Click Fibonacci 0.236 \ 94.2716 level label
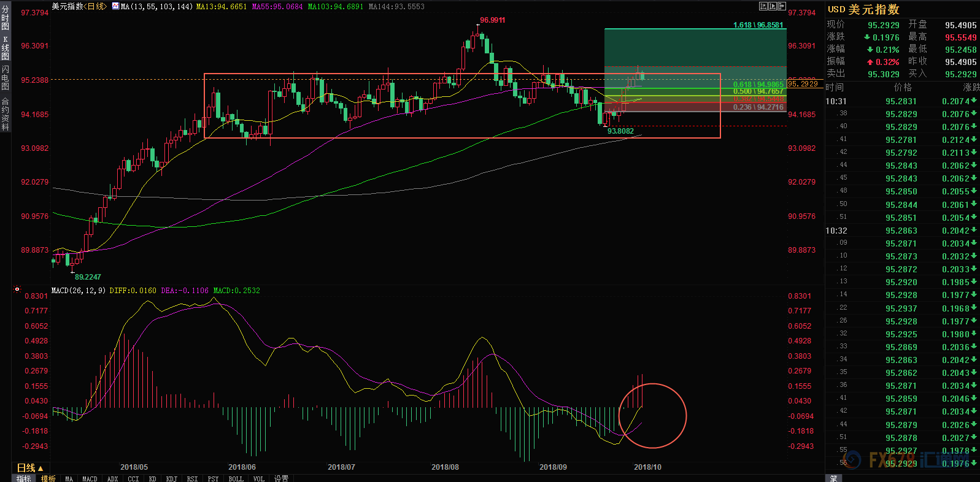This screenshot has height=482, width=980. pyautogui.click(x=758, y=107)
